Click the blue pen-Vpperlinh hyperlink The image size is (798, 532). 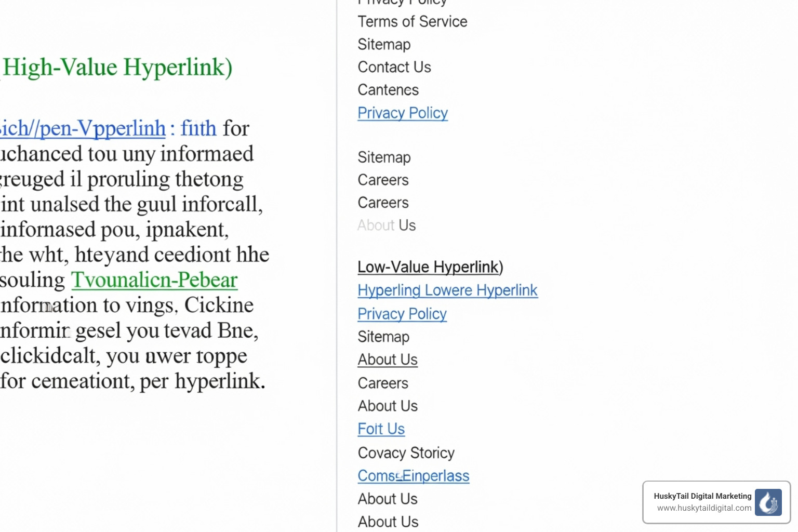tap(83, 128)
